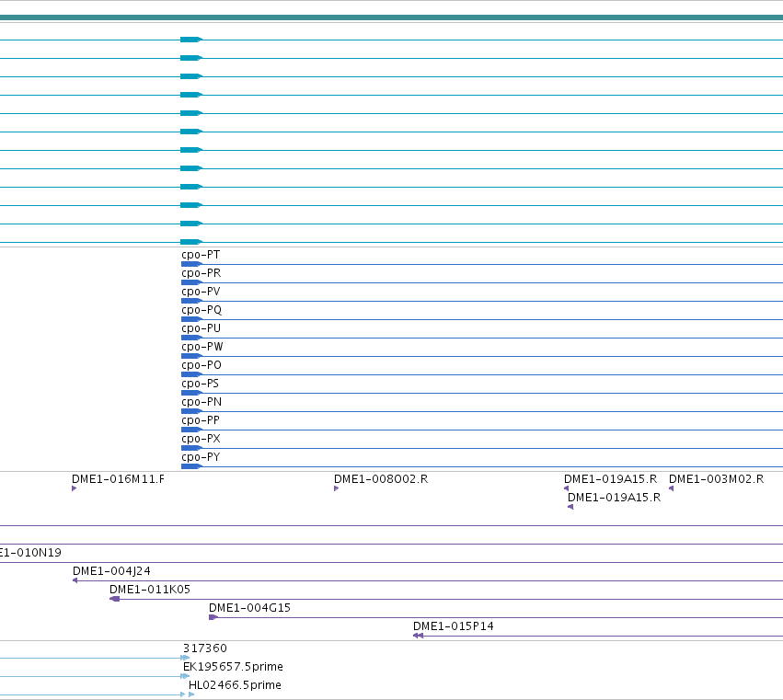783x700 pixels.
Task: Select the cpo-PS transcript label
Action: pos(201,384)
